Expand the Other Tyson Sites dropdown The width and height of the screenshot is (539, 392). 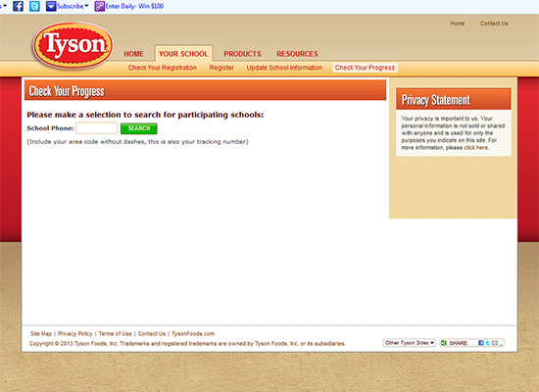(x=409, y=343)
